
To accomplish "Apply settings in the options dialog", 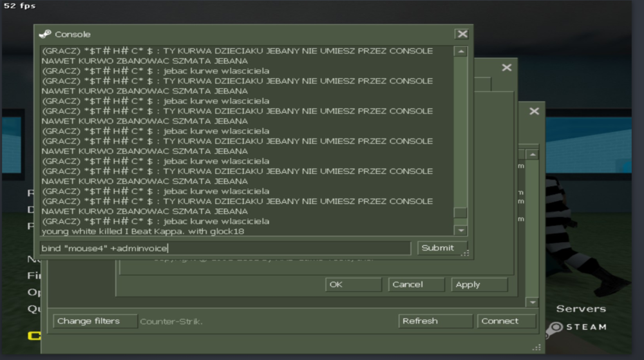I will 479,285.
